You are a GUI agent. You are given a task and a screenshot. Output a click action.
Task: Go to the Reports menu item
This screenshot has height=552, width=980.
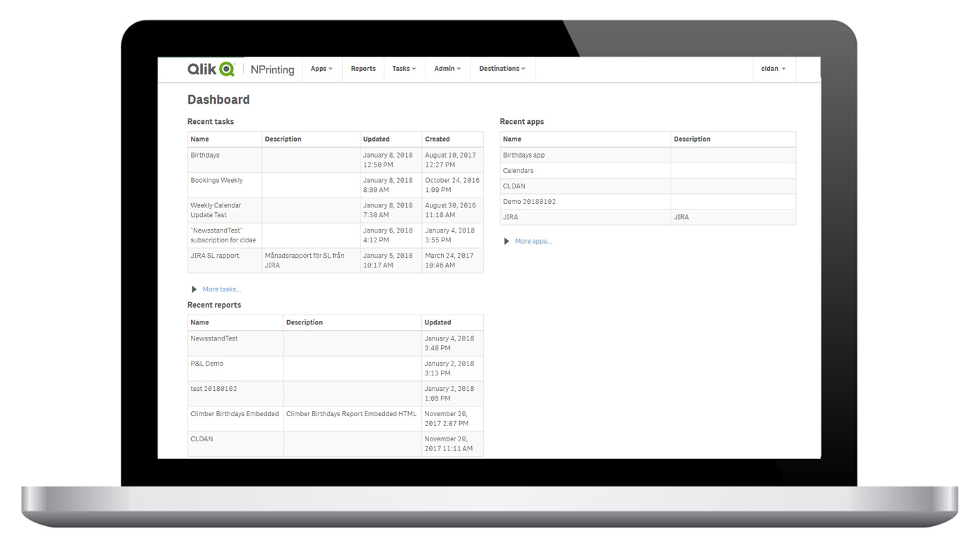[363, 69]
